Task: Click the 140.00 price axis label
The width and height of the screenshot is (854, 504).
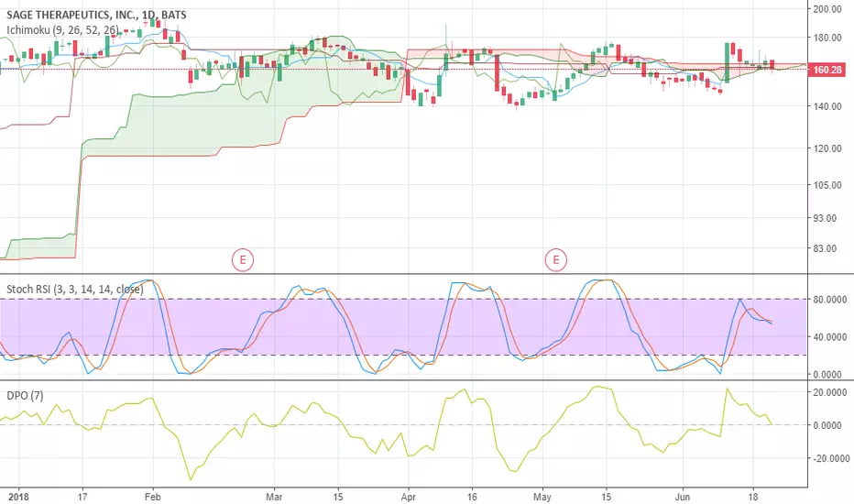Action: [827, 106]
